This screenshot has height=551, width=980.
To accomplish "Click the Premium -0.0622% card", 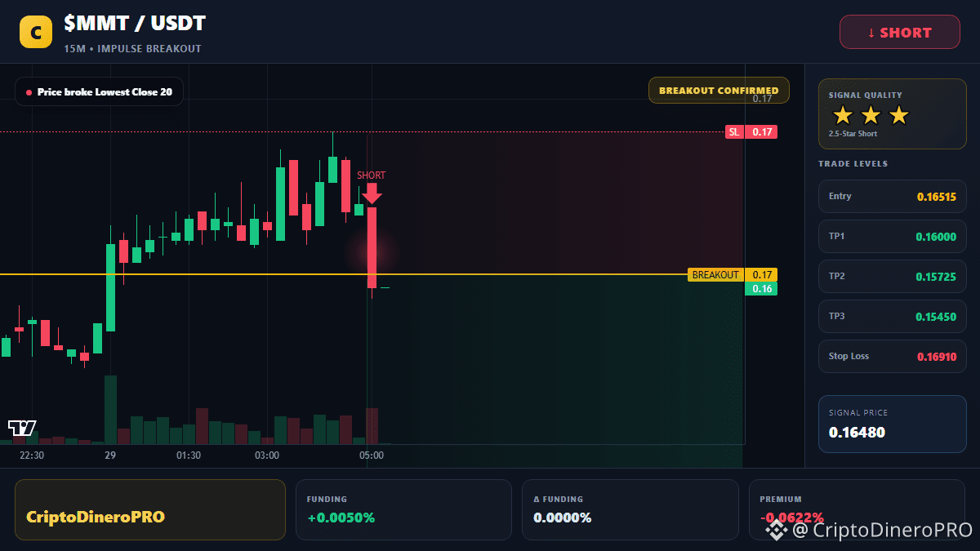I will click(x=857, y=509).
